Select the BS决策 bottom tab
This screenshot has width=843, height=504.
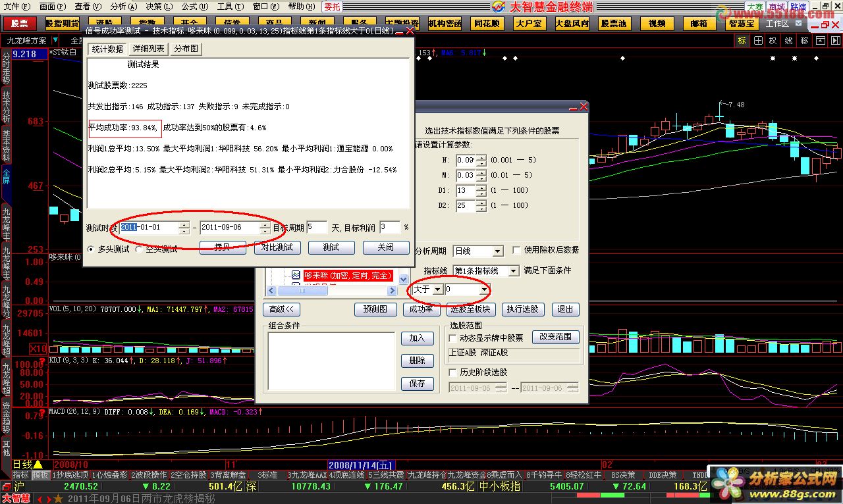point(623,475)
